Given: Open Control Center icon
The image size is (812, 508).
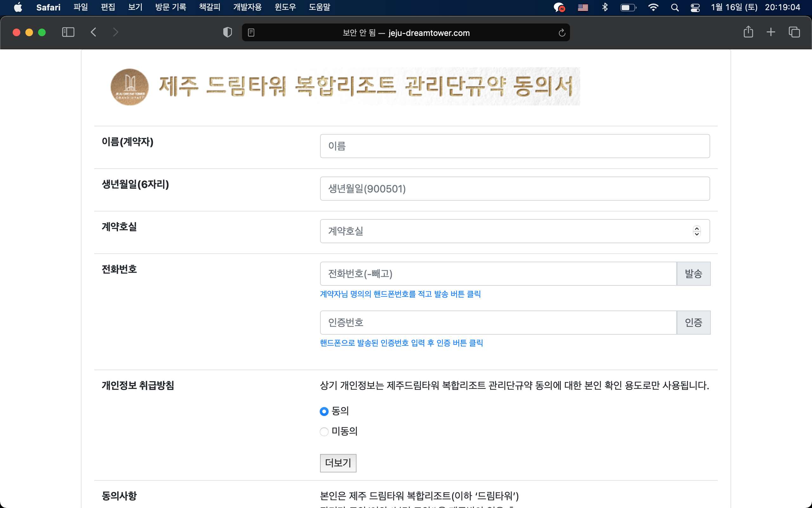Looking at the screenshot, I should (x=695, y=7).
